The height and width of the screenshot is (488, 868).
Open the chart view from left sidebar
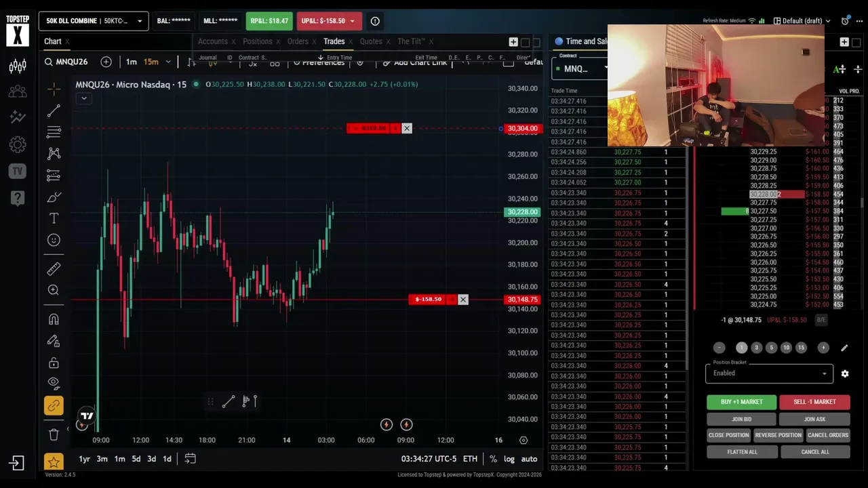click(x=18, y=66)
